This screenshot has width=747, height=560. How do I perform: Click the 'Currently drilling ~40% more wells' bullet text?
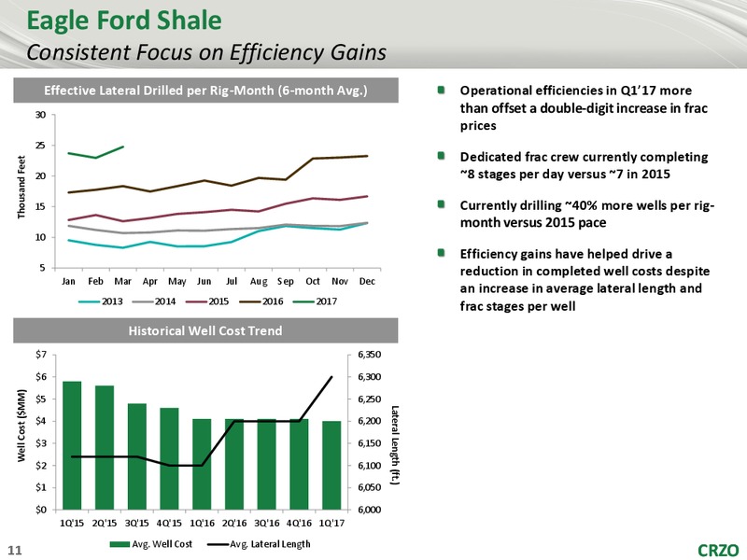(x=587, y=214)
